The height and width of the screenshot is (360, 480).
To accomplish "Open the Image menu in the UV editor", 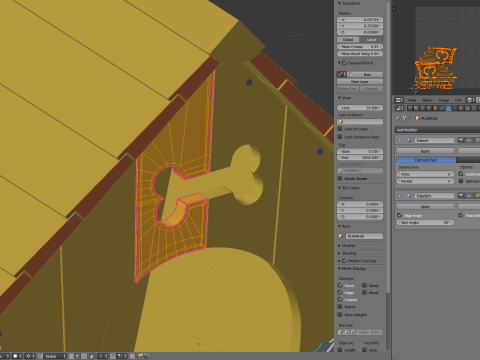I will (x=443, y=100).
